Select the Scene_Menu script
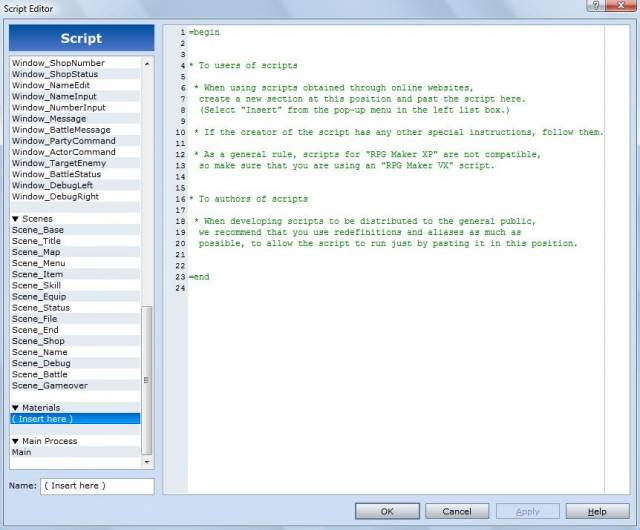The width and height of the screenshot is (640, 530). tap(76, 263)
